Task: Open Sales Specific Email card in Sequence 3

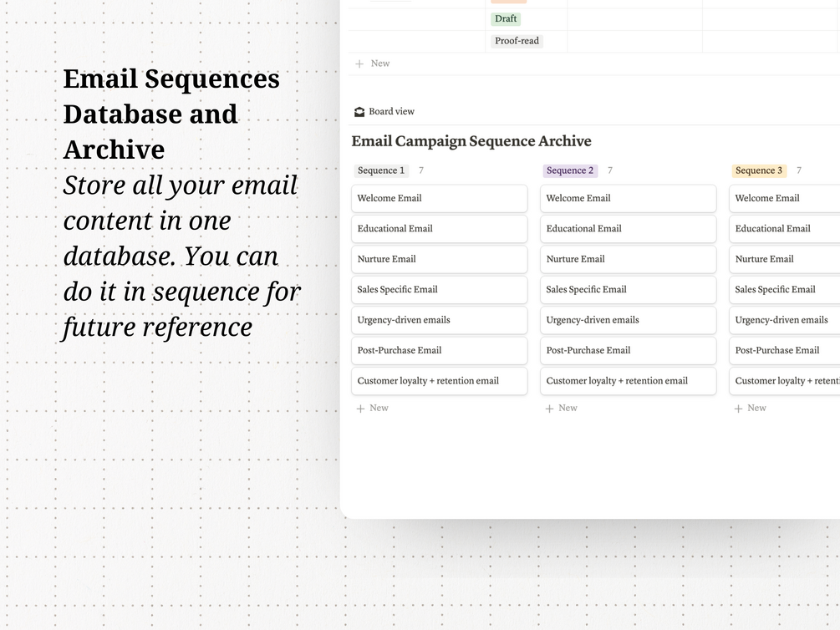Action: tap(785, 290)
